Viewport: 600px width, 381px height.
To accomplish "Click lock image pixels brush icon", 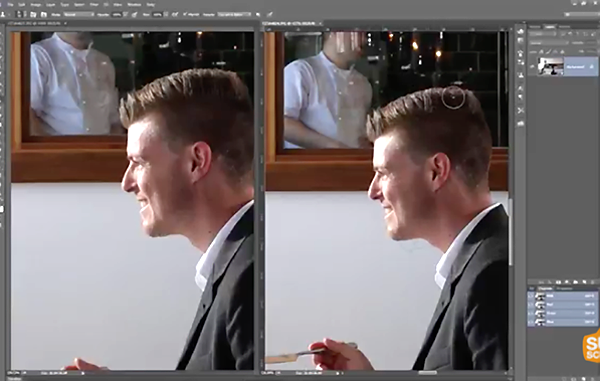I will tap(548, 52).
